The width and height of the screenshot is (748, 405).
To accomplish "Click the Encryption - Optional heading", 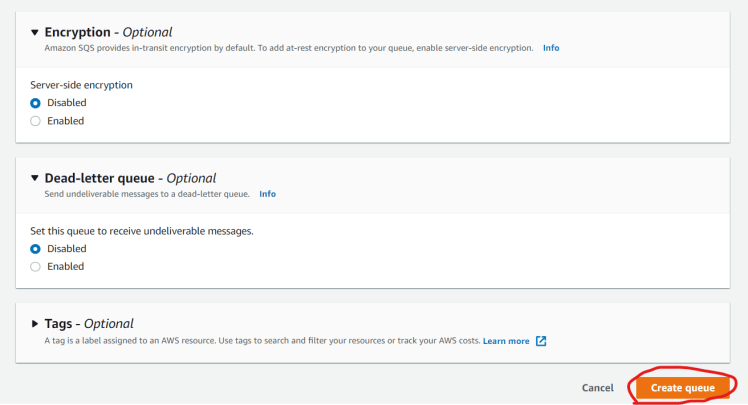I will 108,32.
